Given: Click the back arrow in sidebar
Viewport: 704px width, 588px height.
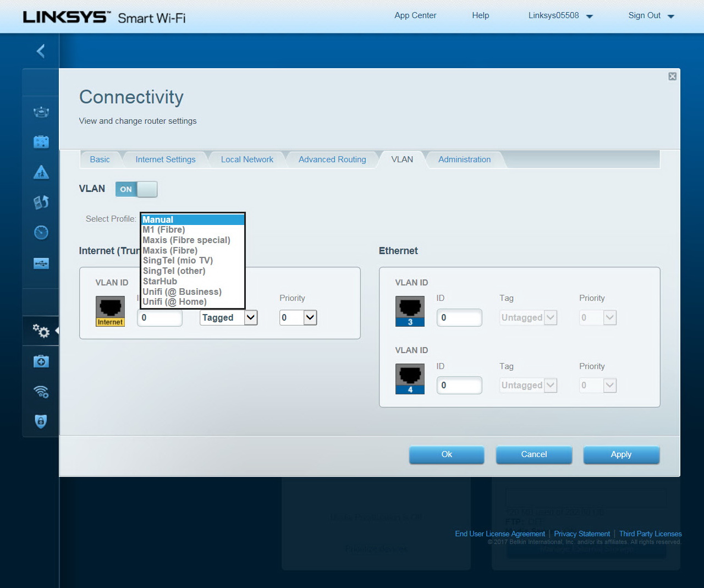Looking at the screenshot, I should tap(41, 51).
